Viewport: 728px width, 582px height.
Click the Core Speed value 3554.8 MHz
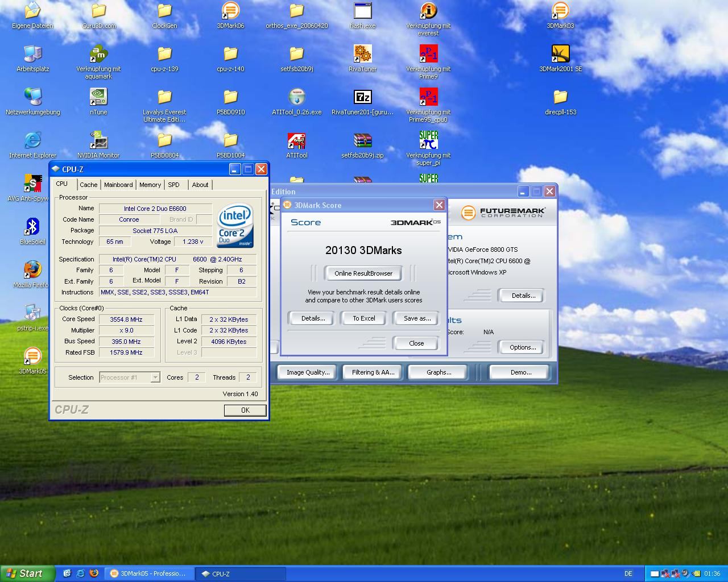pyautogui.click(x=127, y=319)
